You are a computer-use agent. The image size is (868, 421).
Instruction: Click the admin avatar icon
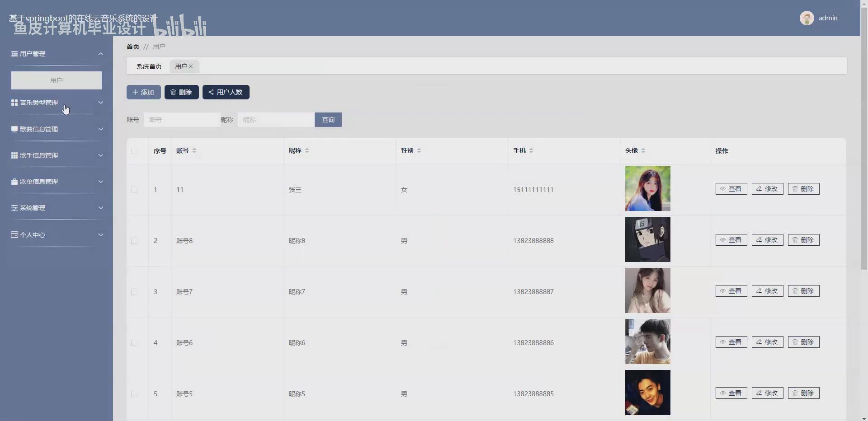click(807, 18)
